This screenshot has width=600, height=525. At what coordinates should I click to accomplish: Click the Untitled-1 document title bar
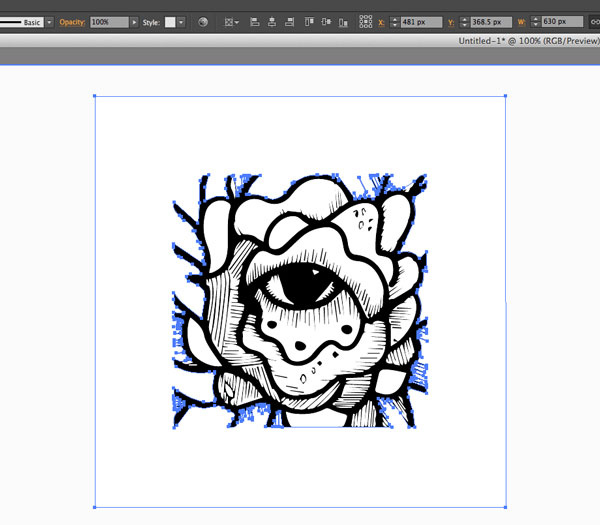300,41
